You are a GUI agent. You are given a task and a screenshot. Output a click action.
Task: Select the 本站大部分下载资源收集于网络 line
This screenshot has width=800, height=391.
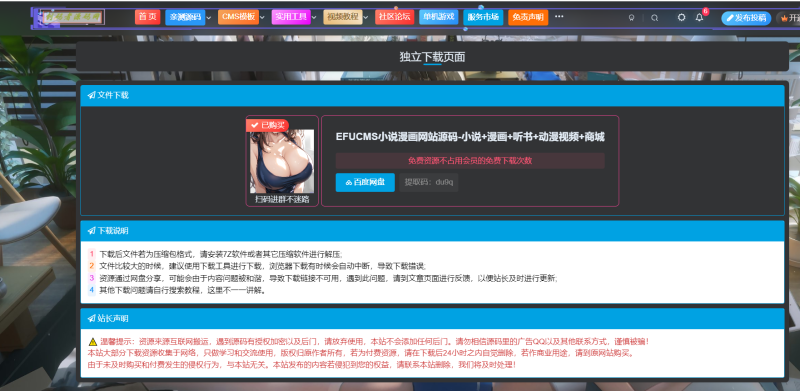point(361,353)
